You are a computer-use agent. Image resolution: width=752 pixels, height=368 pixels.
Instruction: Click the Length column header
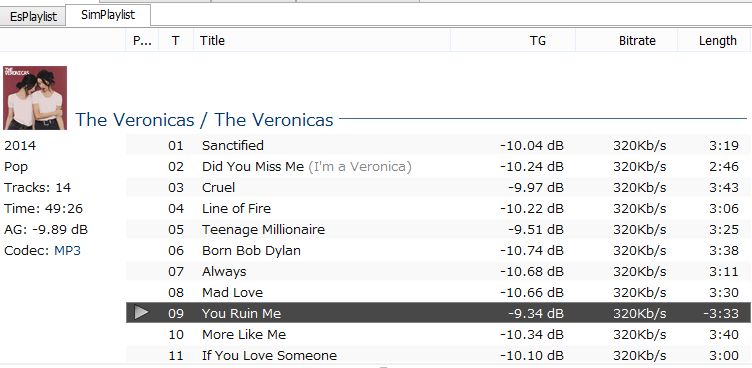[x=713, y=41]
